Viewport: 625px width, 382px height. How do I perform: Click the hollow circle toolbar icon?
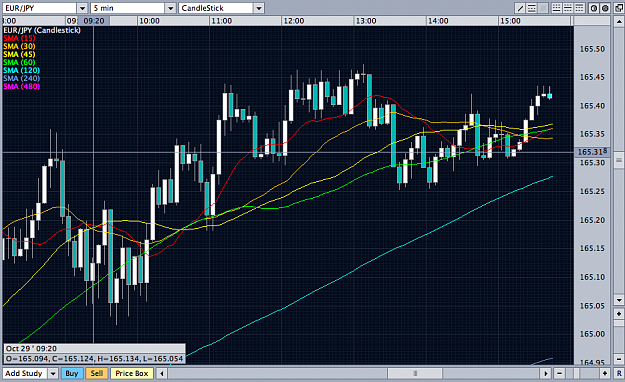594,8
